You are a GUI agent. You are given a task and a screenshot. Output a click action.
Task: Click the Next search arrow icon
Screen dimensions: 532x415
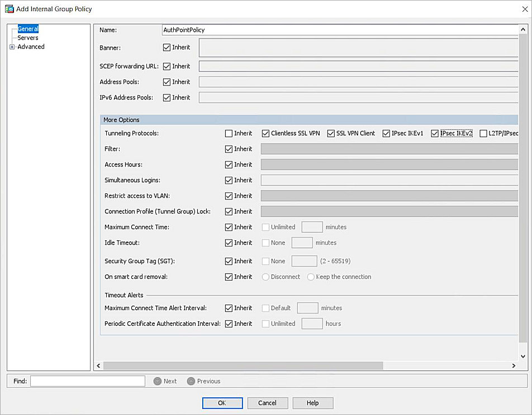[x=158, y=381]
